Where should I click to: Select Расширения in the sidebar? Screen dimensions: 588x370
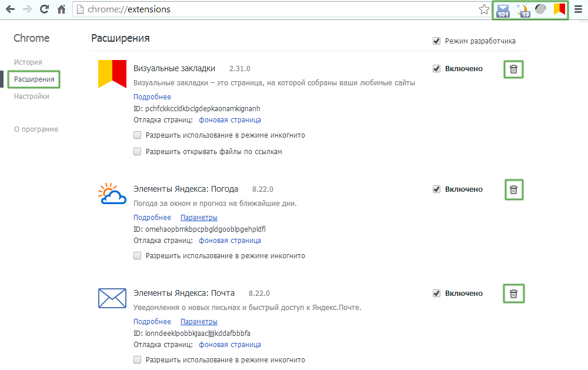tap(34, 79)
